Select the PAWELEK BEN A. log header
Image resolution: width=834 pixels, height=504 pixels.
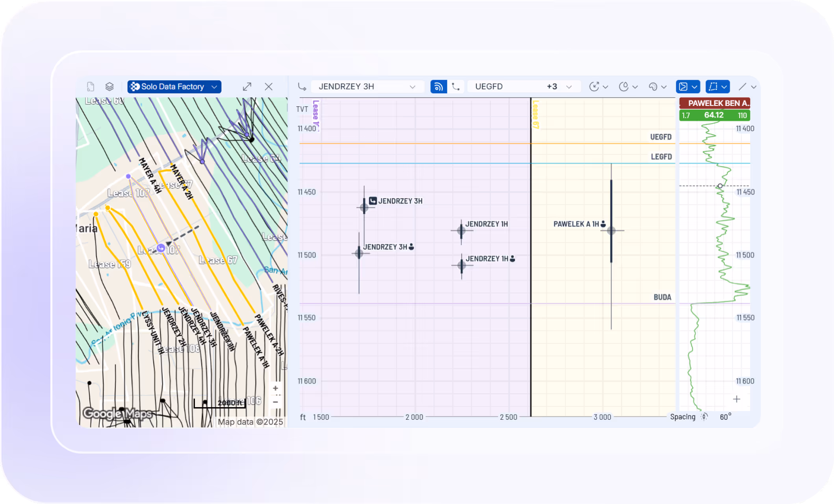pyautogui.click(x=714, y=103)
